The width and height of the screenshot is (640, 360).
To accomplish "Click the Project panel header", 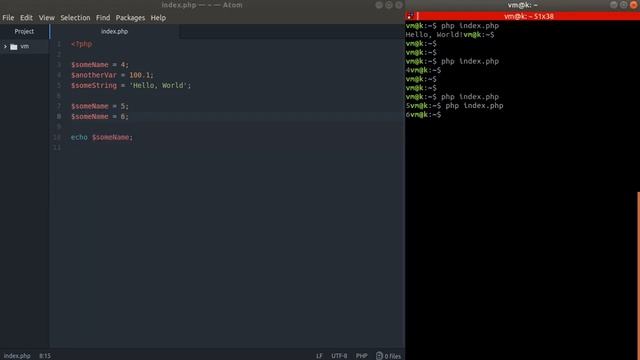I will 24,31.
